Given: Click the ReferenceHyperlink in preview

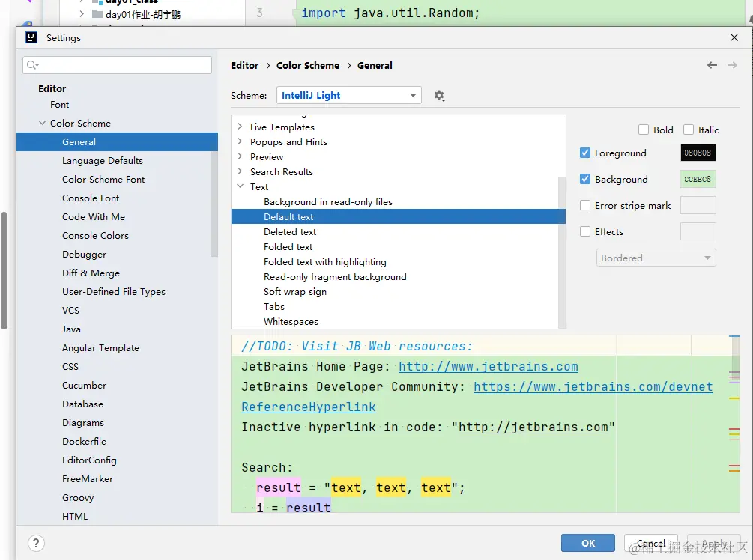Looking at the screenshot, I should click(308, 407).
